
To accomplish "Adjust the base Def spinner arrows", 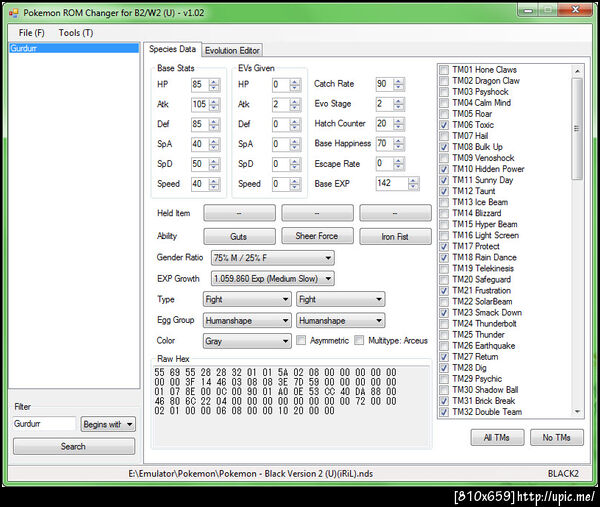I will coord(215,124).
